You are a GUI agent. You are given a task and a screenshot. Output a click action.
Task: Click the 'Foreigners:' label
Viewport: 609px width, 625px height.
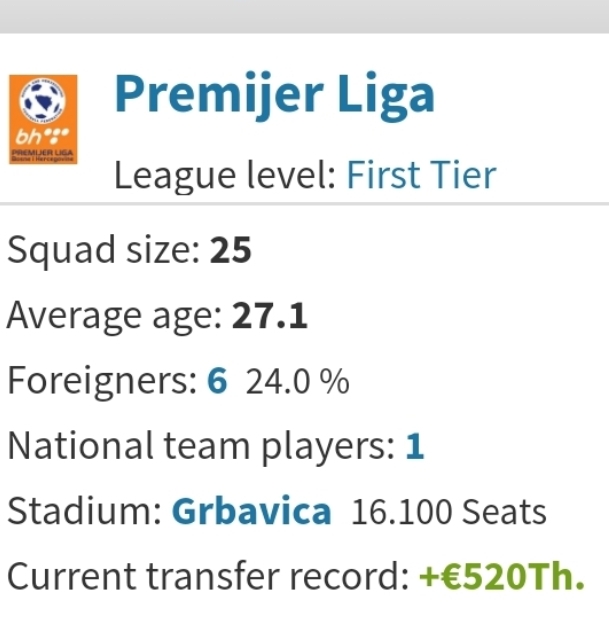(102, 381)
